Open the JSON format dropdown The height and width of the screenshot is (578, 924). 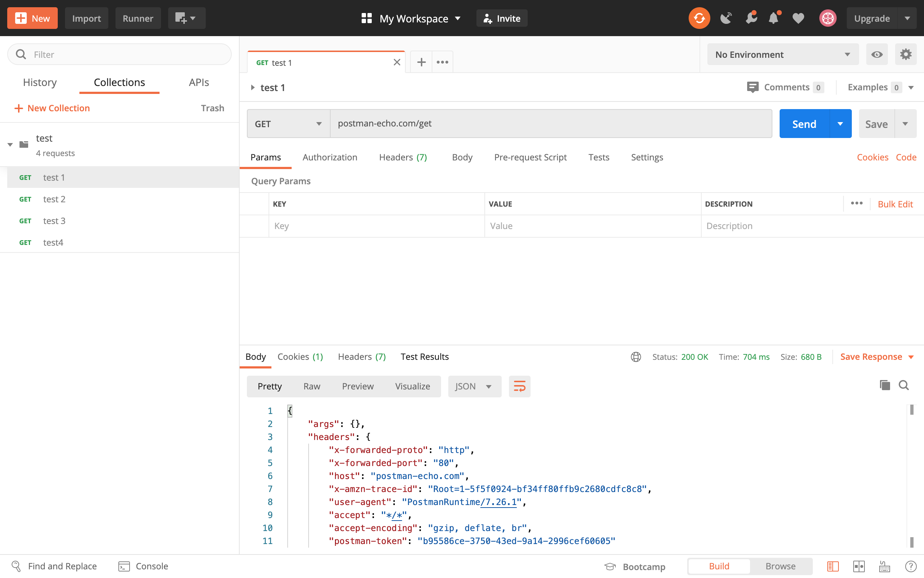[474, 386]
